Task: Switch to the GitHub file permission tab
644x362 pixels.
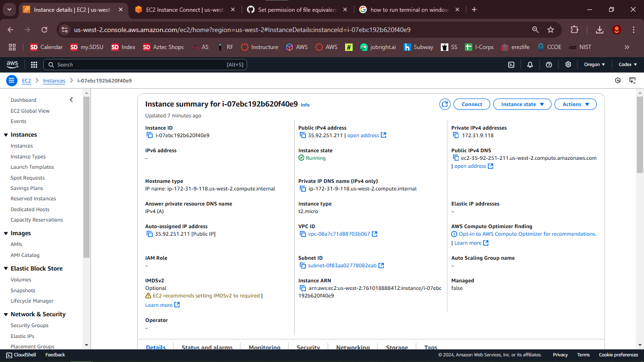Action: point(297,9)
